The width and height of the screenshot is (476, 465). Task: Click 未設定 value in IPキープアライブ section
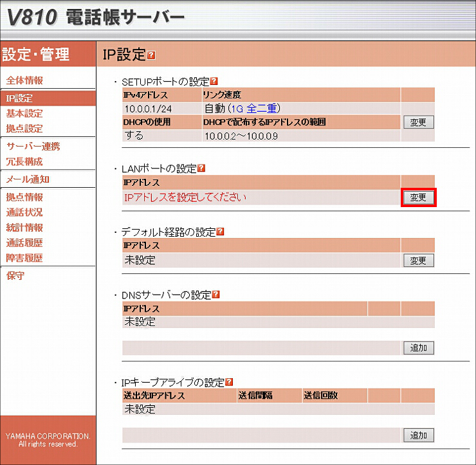tap(140, 410)
